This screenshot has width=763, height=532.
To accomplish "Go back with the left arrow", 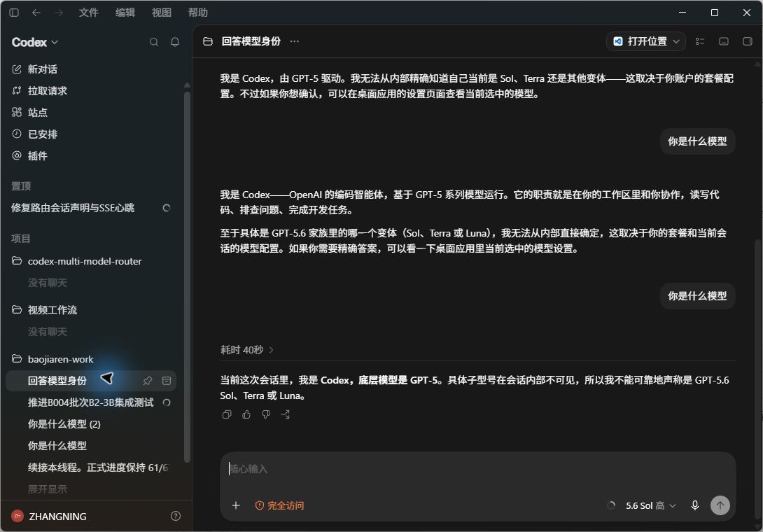I will (x=36, y=13).
